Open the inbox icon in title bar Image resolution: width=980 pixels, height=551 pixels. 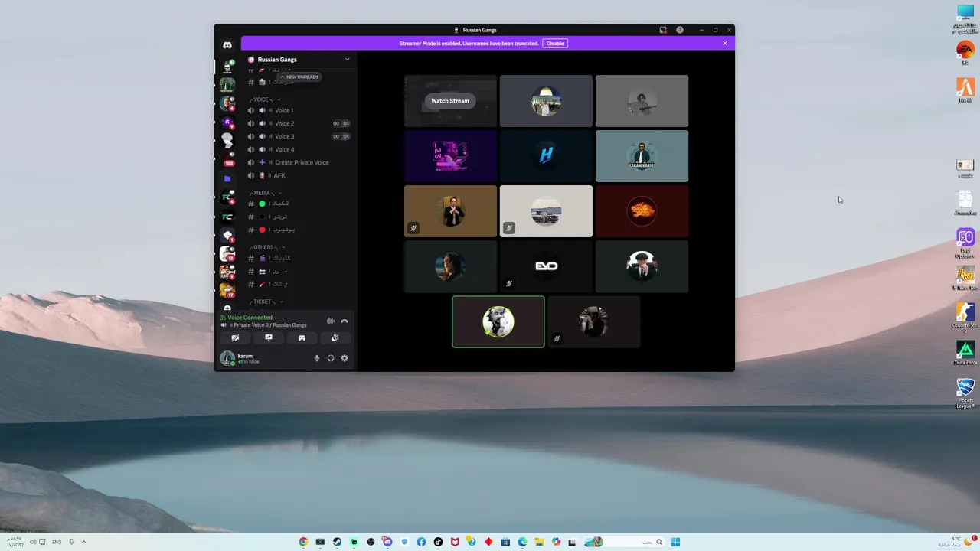[x=663, y=30]
